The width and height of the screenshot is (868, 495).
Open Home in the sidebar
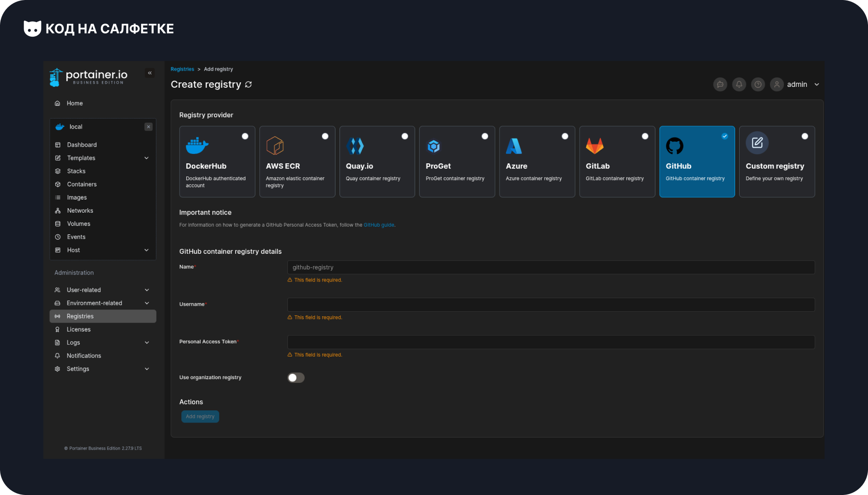(x=103, y=104)
